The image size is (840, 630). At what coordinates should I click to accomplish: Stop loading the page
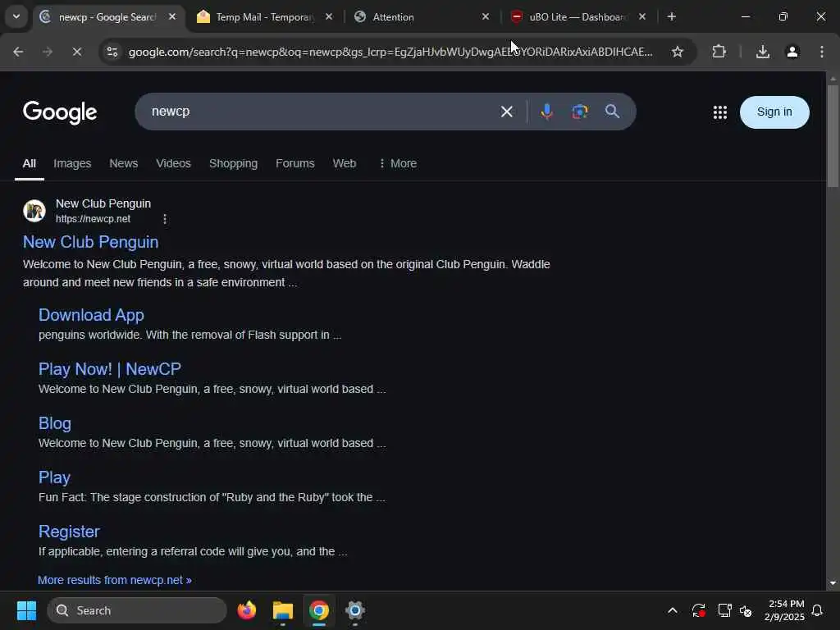pyautogui.click(x=76, y=52)
